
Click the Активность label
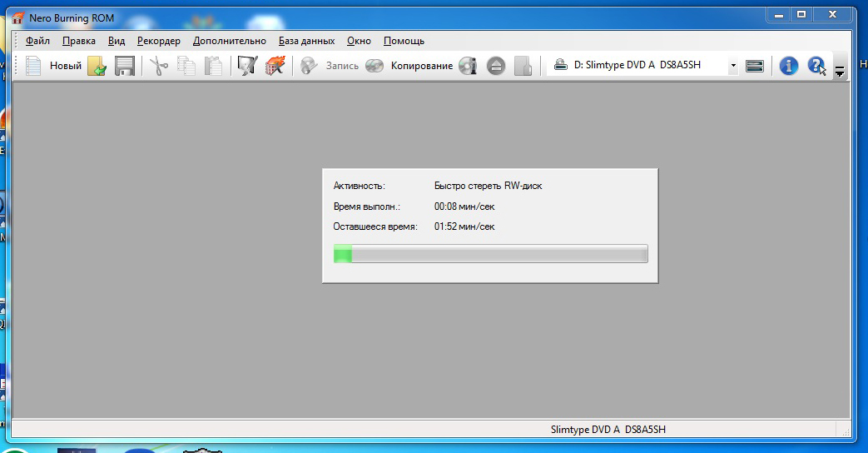(x=359, y=186)
